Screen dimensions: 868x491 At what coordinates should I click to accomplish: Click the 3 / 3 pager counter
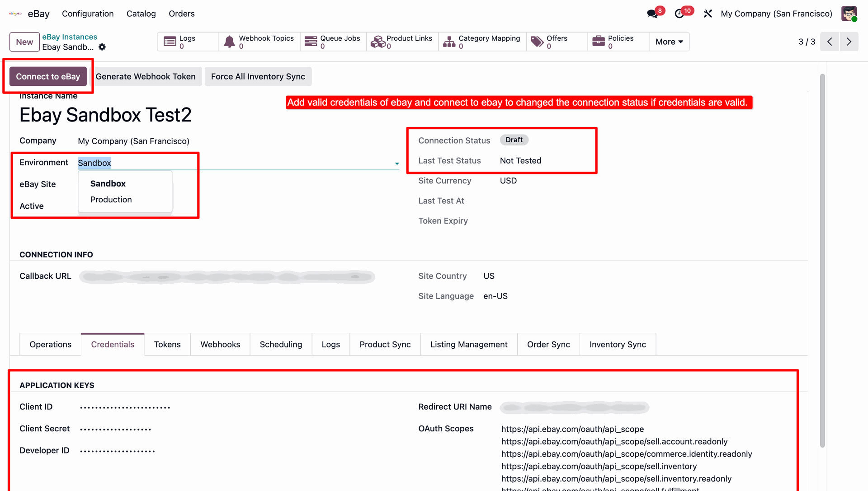(807, 42)
